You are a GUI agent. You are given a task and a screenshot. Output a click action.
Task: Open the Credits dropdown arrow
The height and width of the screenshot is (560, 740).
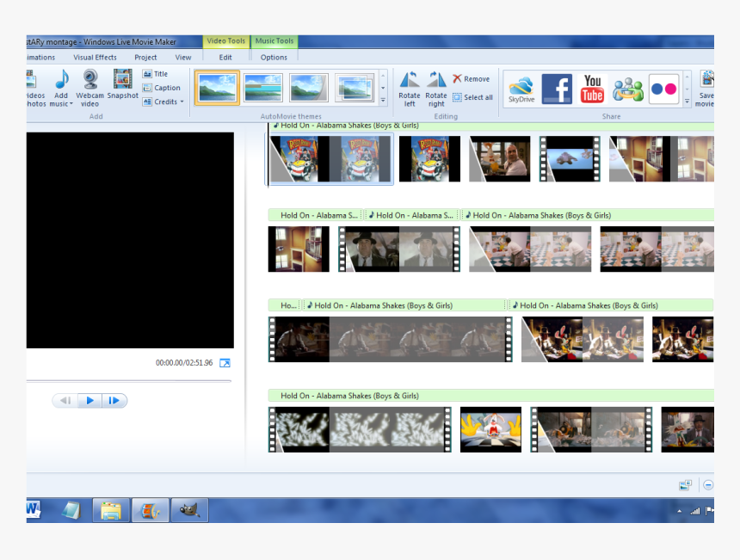[x=182, y=102]
